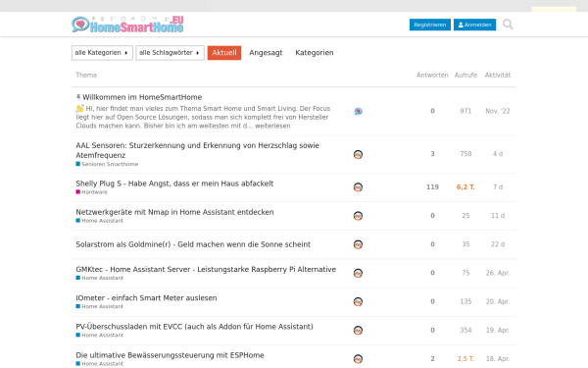The height and width of the screenshot is (368, 588).
Task: Expand the alle Schlagwörter dropdown
Action: [x=170, y=53]
